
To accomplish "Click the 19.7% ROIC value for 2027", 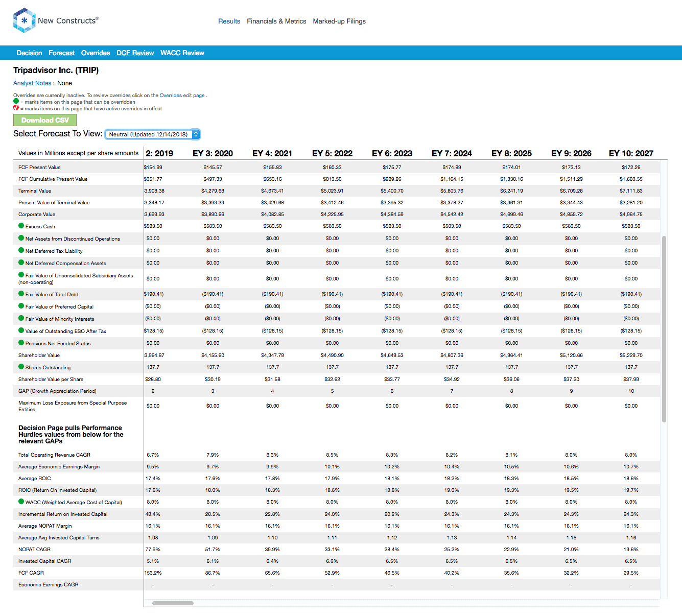I will tap(631, 490).
